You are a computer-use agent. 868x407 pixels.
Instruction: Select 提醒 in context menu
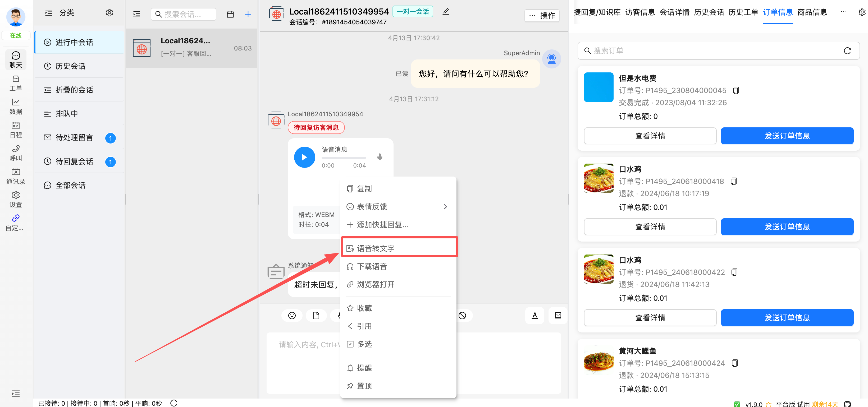(398, 368)
